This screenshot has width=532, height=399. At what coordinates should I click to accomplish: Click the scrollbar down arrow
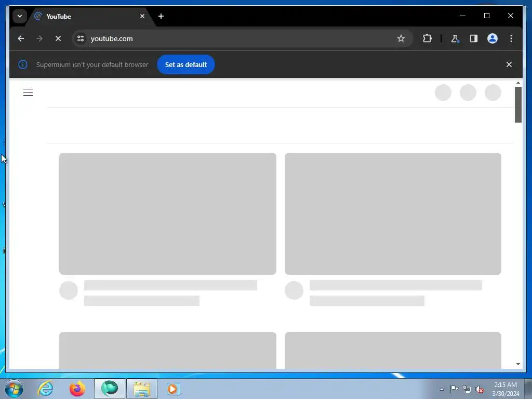point(518,364)
